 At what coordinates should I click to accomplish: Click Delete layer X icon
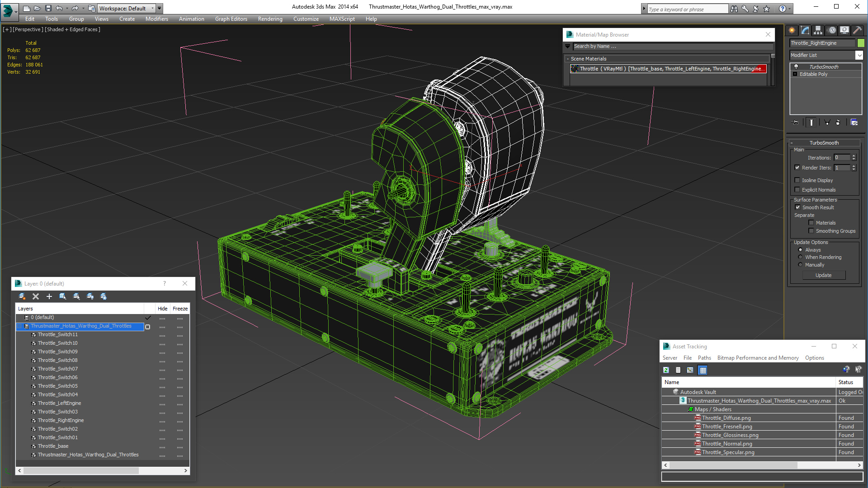pos(36,296)
